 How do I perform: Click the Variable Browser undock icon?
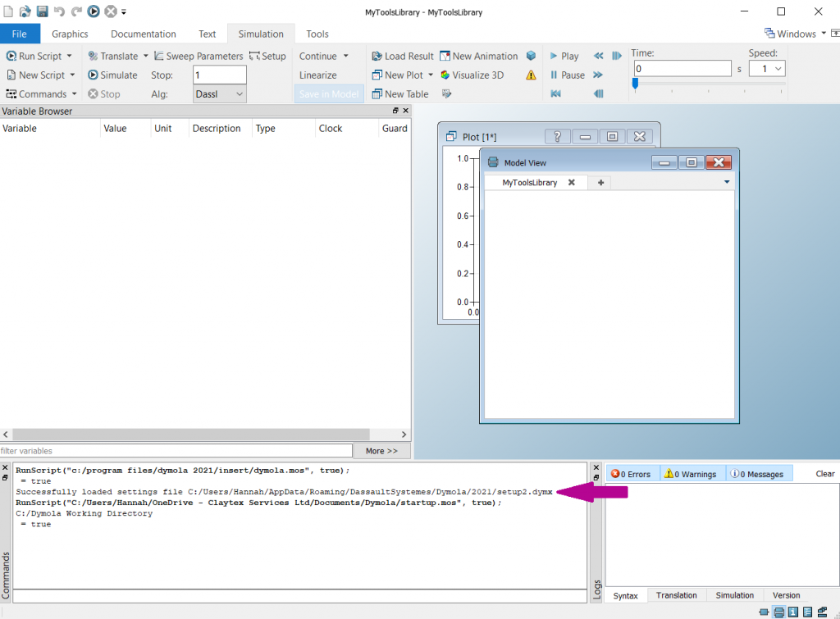[x=395, y=111]
